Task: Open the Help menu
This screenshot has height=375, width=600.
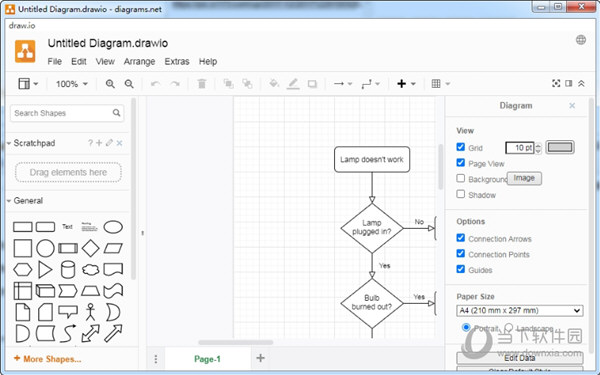Action: point(208,62)
